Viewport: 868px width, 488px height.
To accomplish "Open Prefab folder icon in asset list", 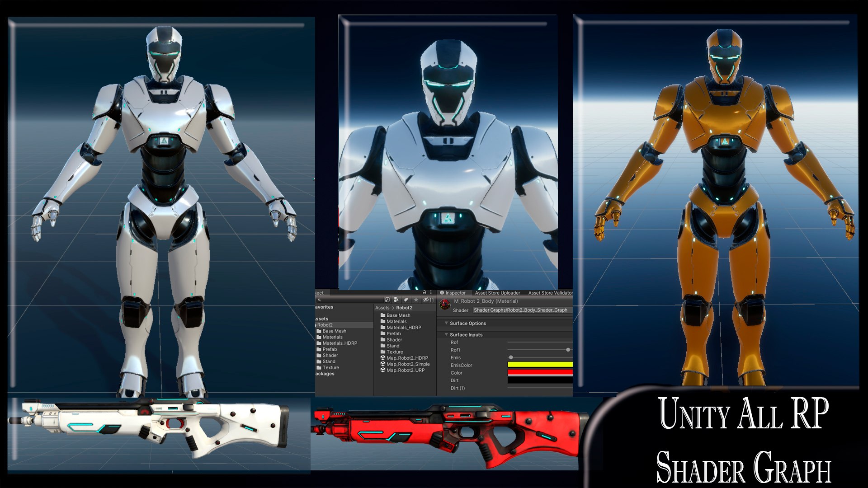I will (x=383, y=334).
